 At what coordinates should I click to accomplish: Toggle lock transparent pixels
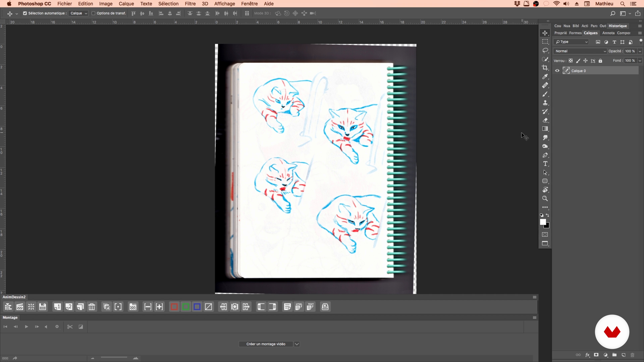click(571, 61)
